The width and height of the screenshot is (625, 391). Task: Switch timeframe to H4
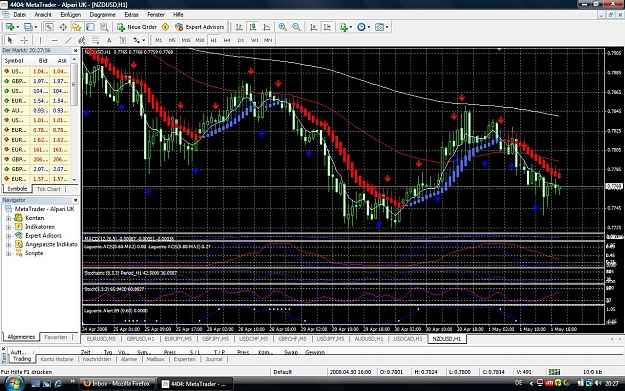227,40
